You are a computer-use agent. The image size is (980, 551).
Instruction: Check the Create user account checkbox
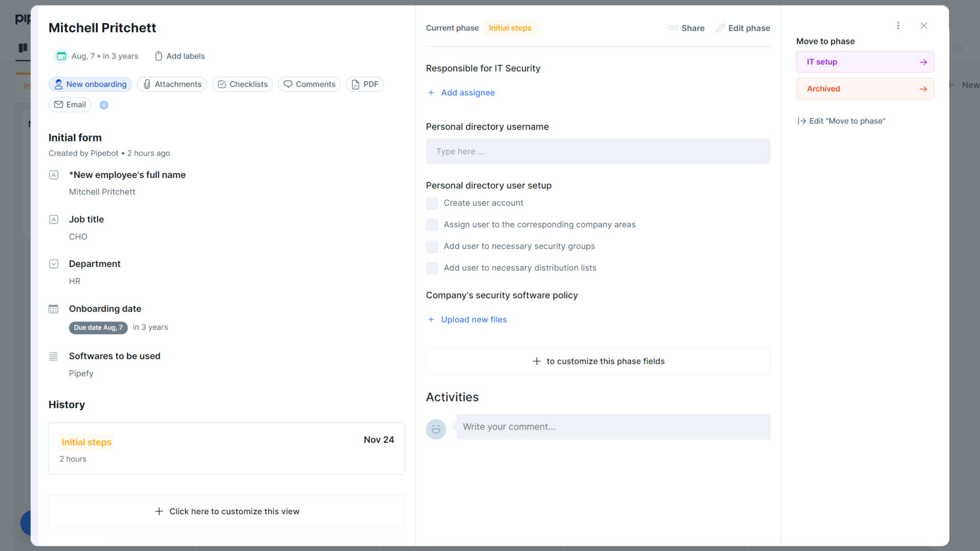pos(432,203)
